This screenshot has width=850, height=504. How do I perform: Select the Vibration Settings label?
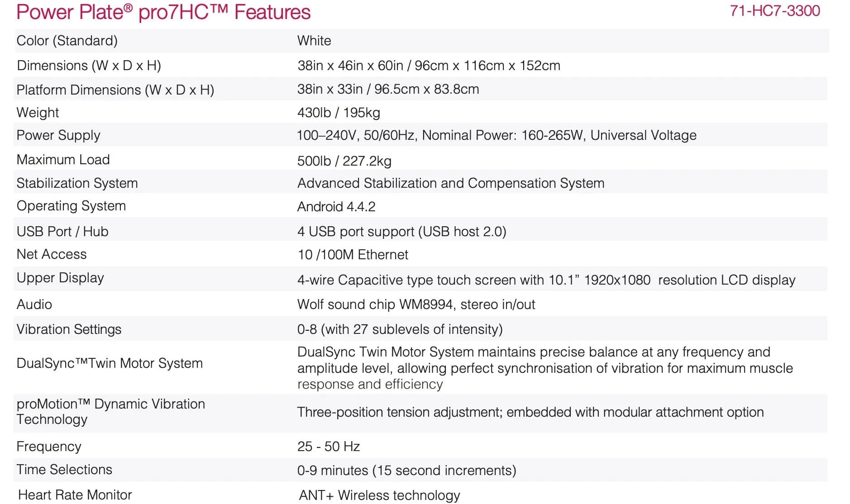coord(69,329)
